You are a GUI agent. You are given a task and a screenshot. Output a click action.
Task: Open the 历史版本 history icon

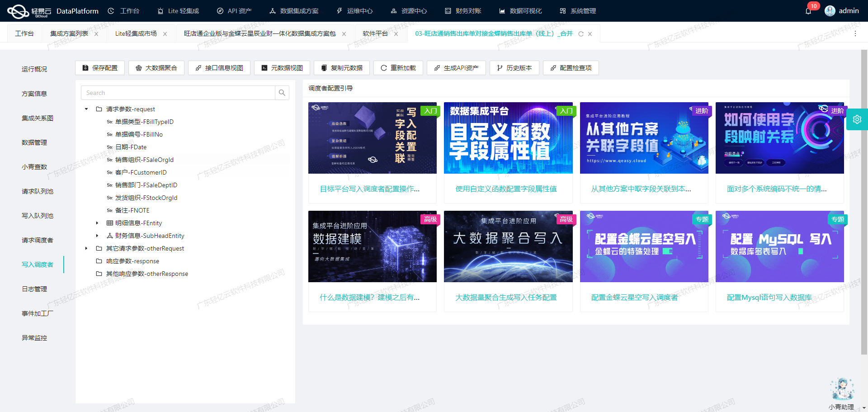pos(499,68)
